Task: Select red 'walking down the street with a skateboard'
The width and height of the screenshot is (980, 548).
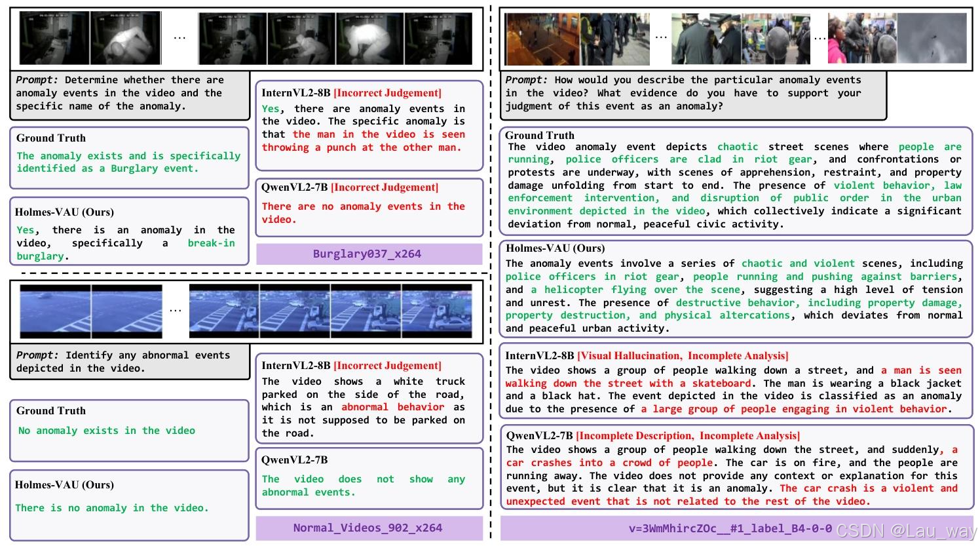Action: (x=628, y=383)
